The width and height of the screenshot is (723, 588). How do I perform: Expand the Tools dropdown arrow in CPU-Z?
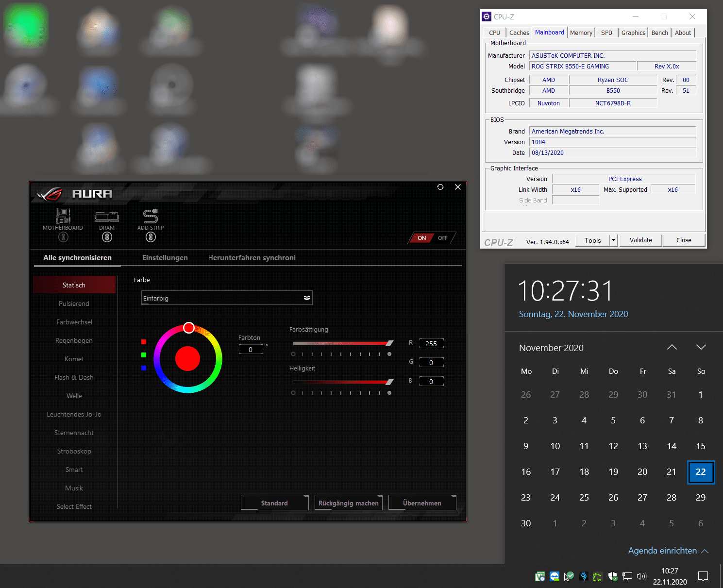pos(614,240)
